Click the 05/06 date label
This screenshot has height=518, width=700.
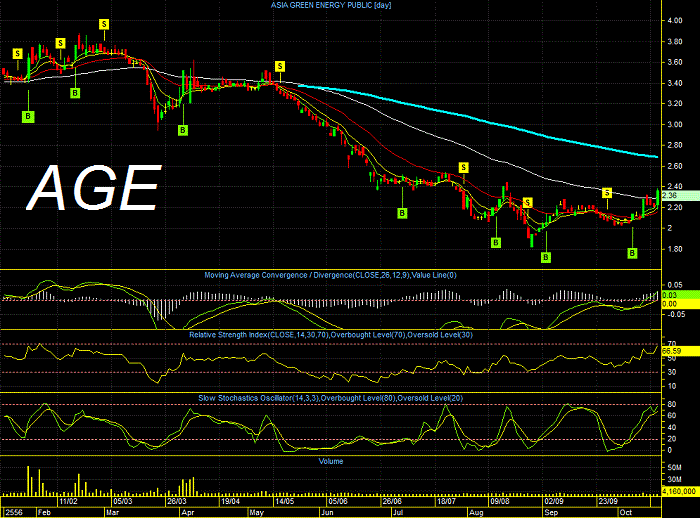[338, 501]
